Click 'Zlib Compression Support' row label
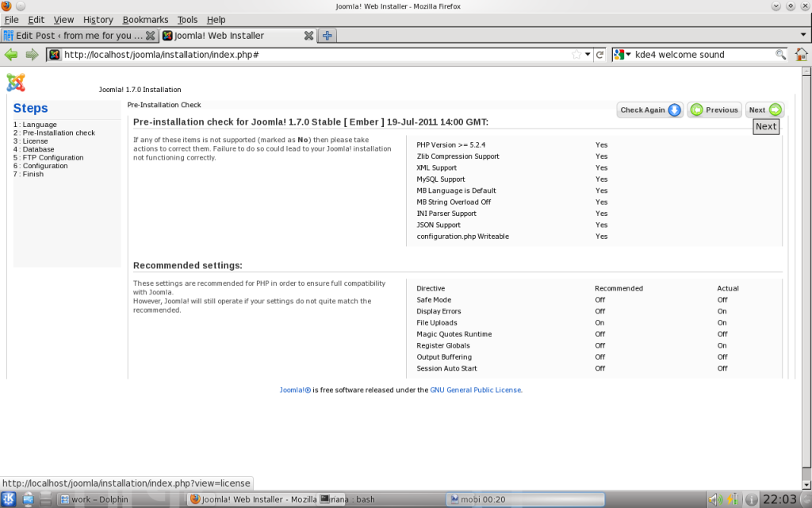 pyautogui.click(x=458, y=156)
